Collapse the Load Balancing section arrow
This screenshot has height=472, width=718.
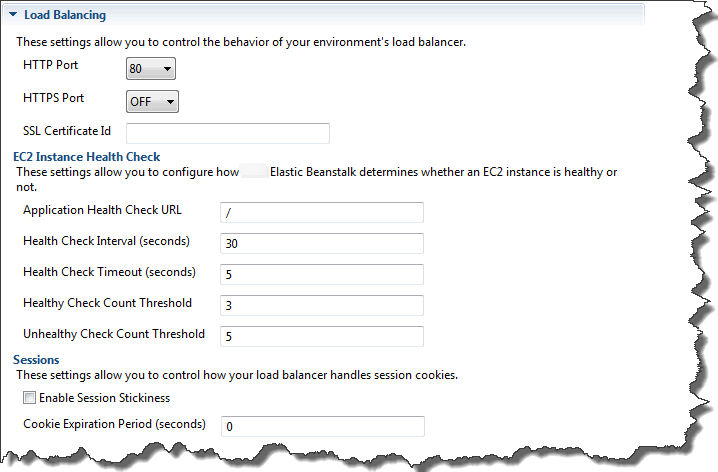(12, 16)
